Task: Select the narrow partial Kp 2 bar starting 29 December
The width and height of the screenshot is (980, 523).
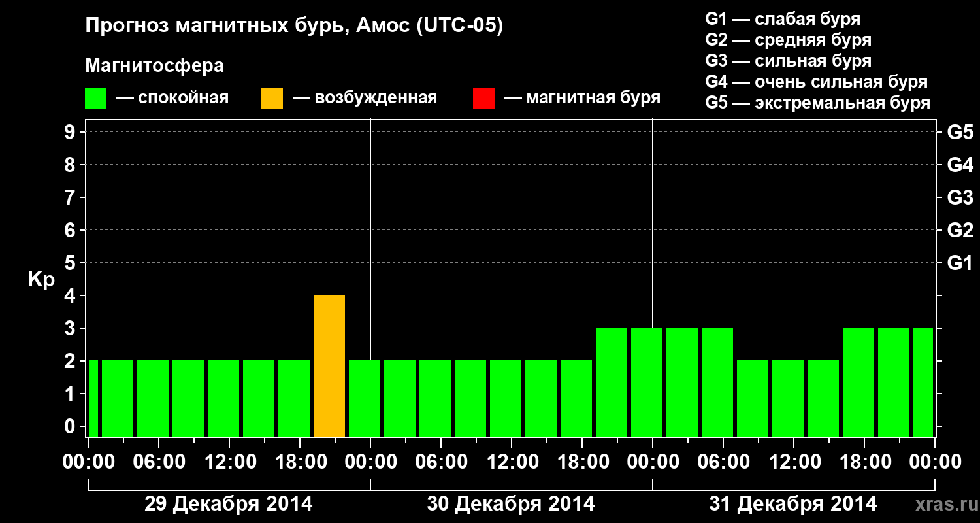Action: tap(93, 398)
